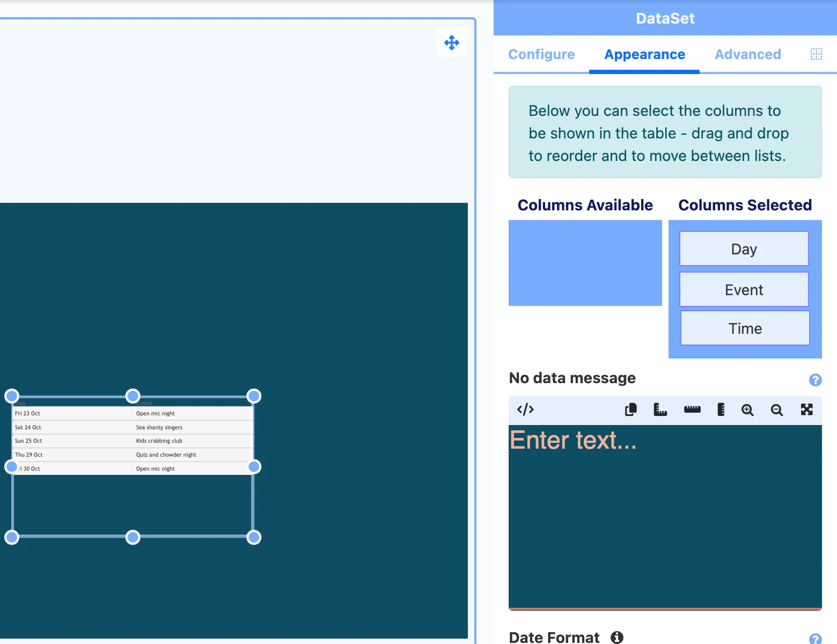Click the horizontal ruler icon
Viewport: 837px width, 644px height.
[692, 410]
